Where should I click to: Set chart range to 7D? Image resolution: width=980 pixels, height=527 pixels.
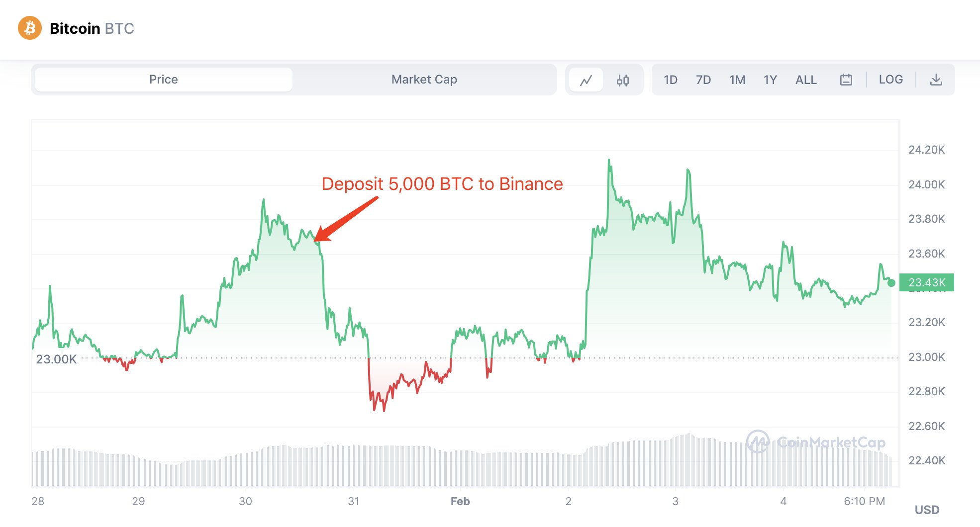click(703, 80)
